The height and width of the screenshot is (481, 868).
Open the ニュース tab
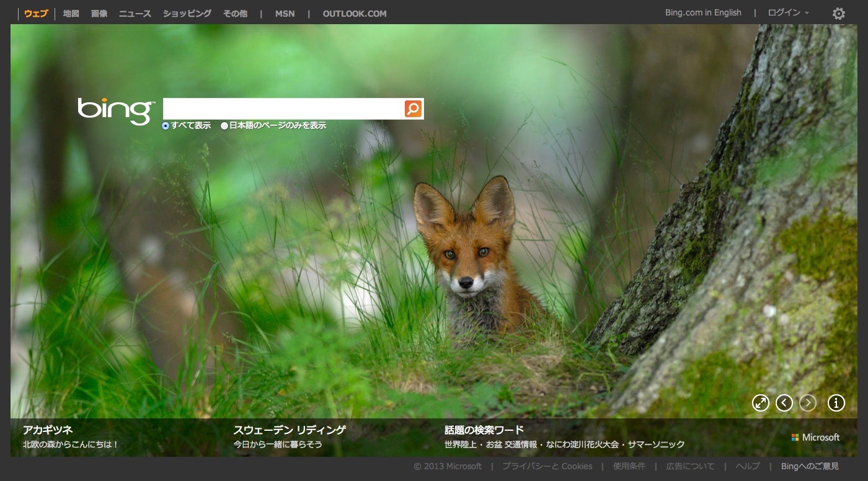point(135,14)
